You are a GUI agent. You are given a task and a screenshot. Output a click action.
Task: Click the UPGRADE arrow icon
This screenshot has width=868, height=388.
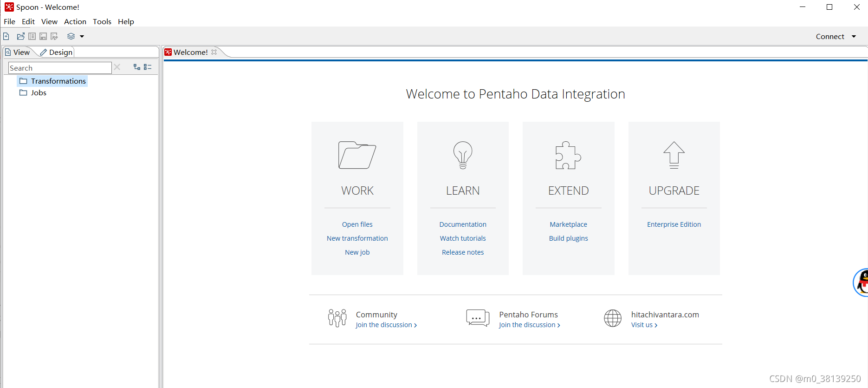[x=674, y=155]
